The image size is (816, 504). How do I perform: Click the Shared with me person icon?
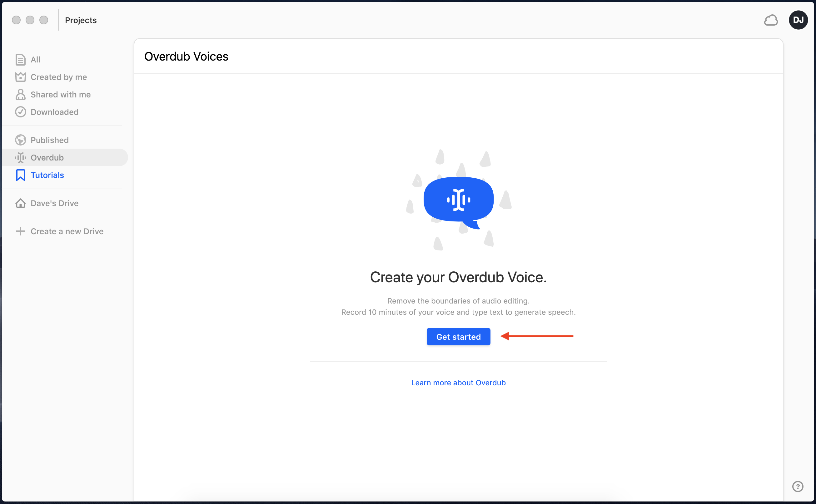[20, 94]
